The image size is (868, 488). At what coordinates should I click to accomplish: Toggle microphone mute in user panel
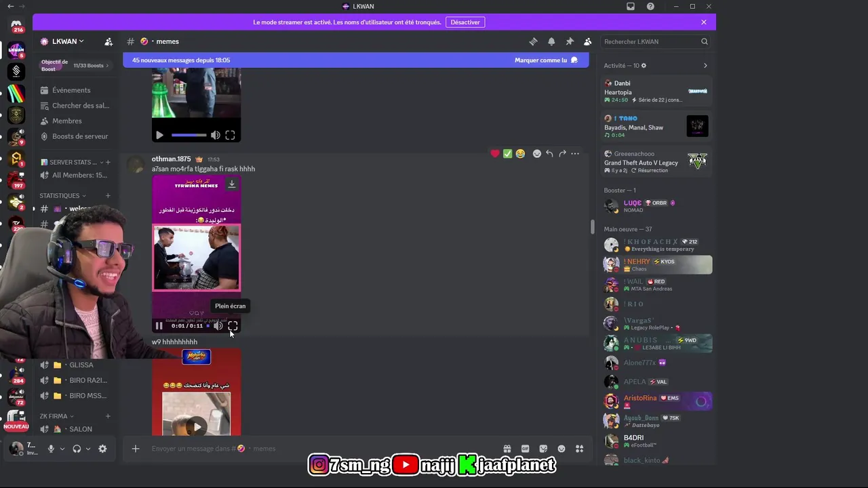[51, 449]
